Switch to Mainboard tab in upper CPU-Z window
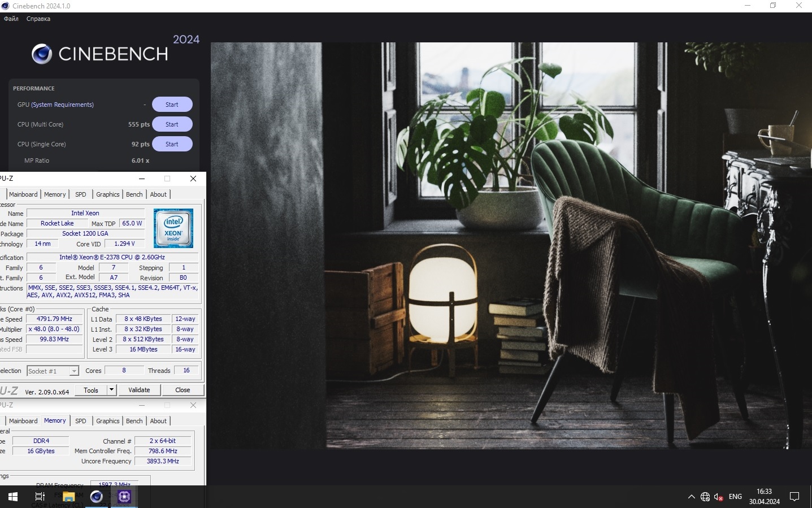The image size is (812, 508). point(23,194)
